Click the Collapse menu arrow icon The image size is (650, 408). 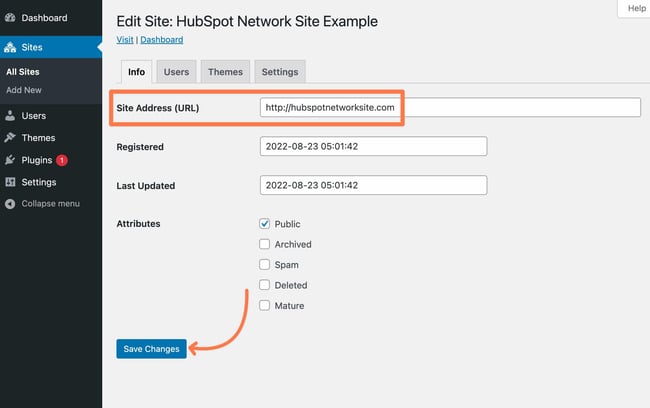pyautogui.click(x=10, y=204)
